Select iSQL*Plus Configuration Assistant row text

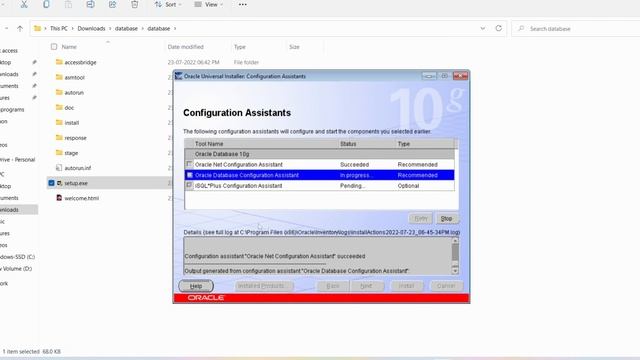coord(238,186)
